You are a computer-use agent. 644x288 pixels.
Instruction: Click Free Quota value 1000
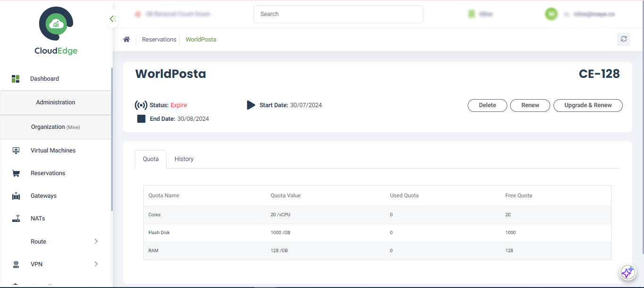click(511, 233)
